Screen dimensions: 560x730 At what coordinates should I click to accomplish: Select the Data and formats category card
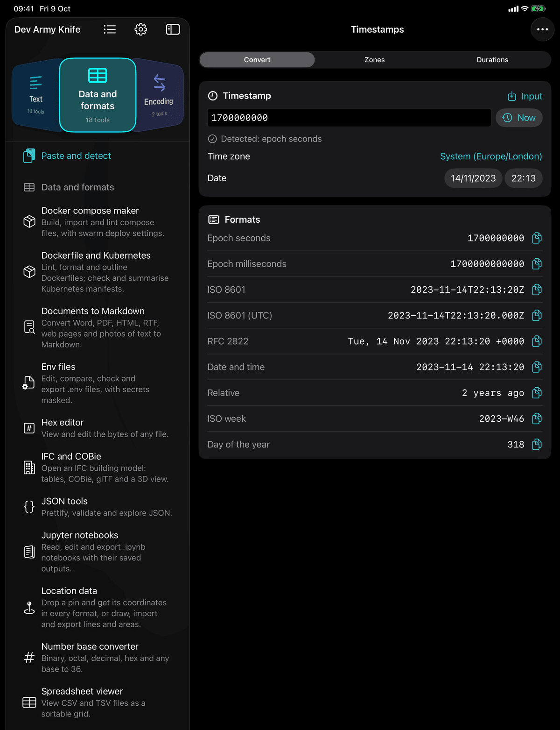click(x=98, y=95)
